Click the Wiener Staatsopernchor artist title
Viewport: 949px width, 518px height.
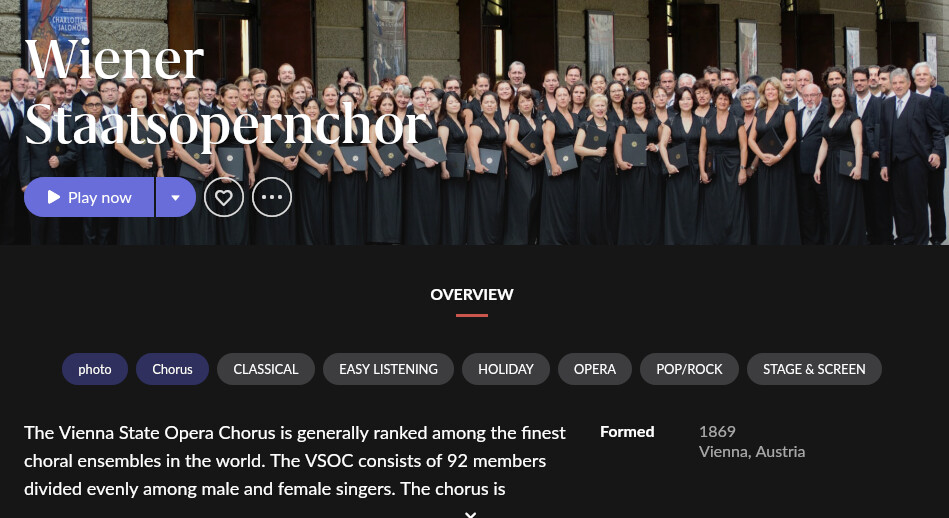tap(225, 93)
